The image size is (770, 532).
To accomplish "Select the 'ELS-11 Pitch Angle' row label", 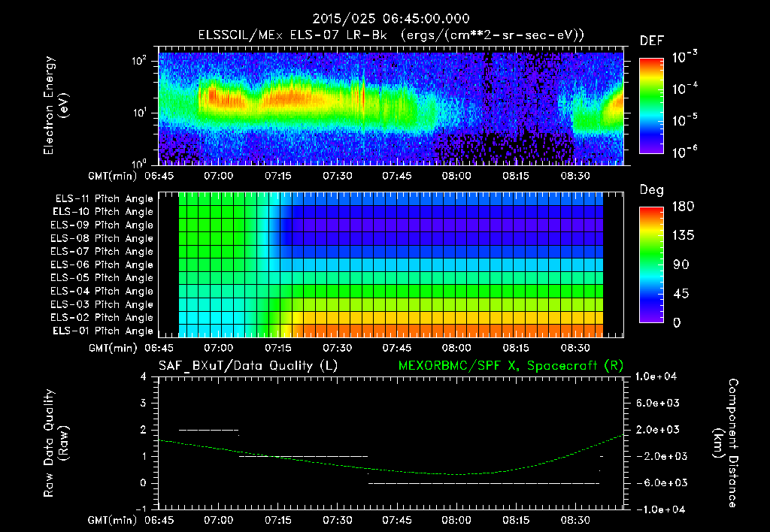I will click(x=104, y=199).
